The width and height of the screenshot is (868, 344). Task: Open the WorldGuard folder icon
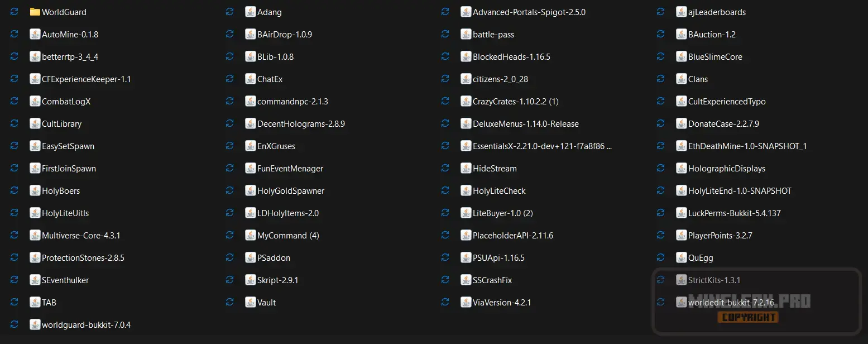coord(35,12)
